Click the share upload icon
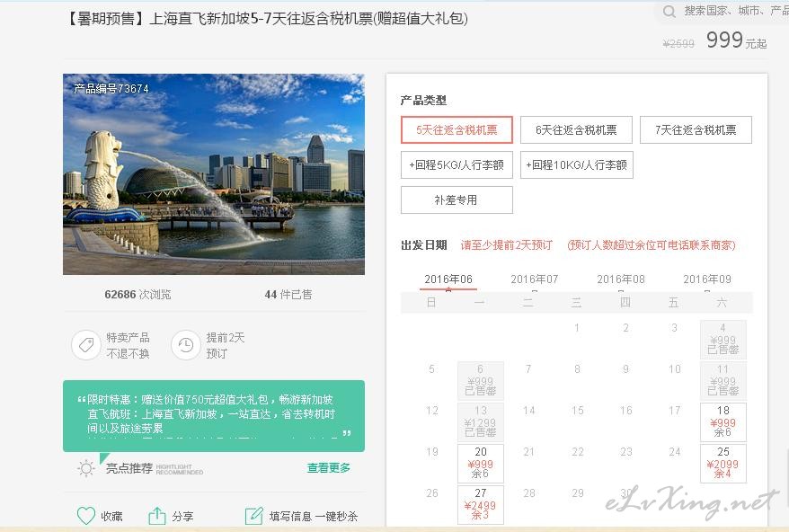 [x=157, y=516]
